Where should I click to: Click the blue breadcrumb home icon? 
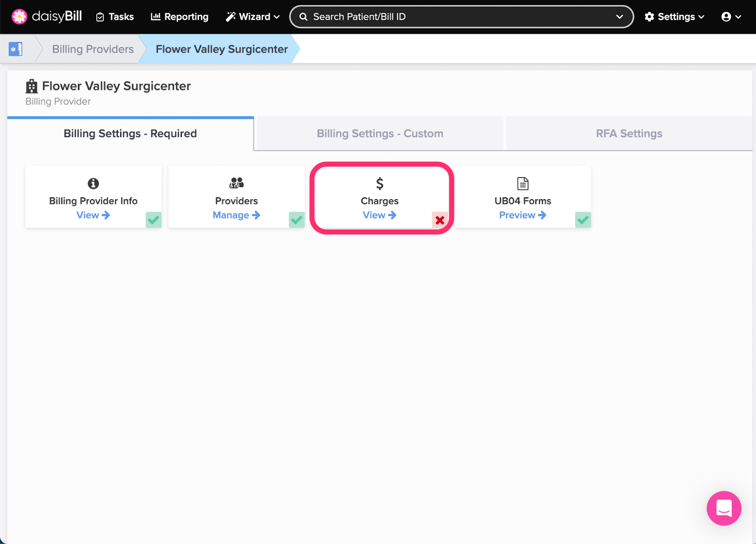coord(16,49)
